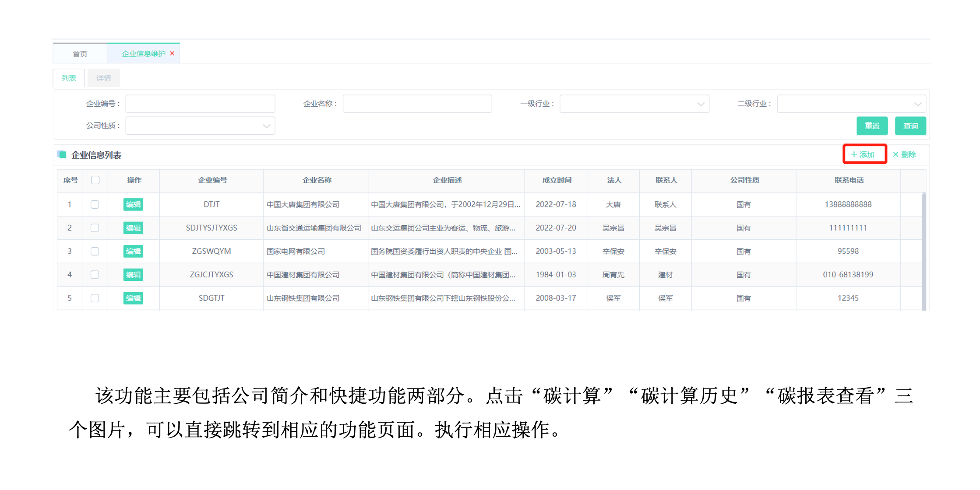Click phone number 95598

(x=848, y=251)
